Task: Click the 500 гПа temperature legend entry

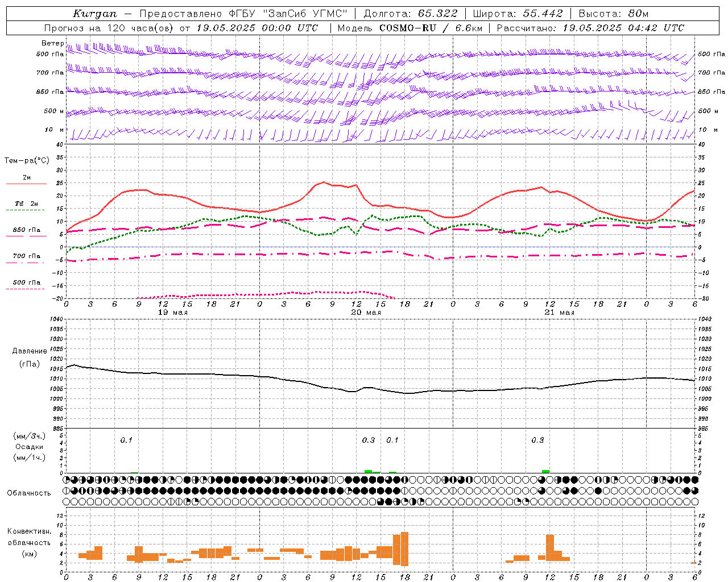Action: 26,282
